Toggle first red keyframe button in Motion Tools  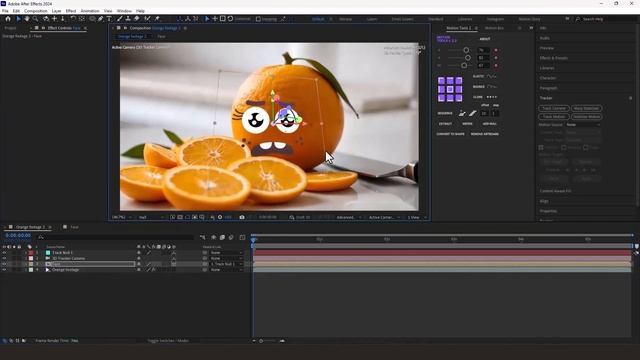pyautogui.click(x=496, y=50)
